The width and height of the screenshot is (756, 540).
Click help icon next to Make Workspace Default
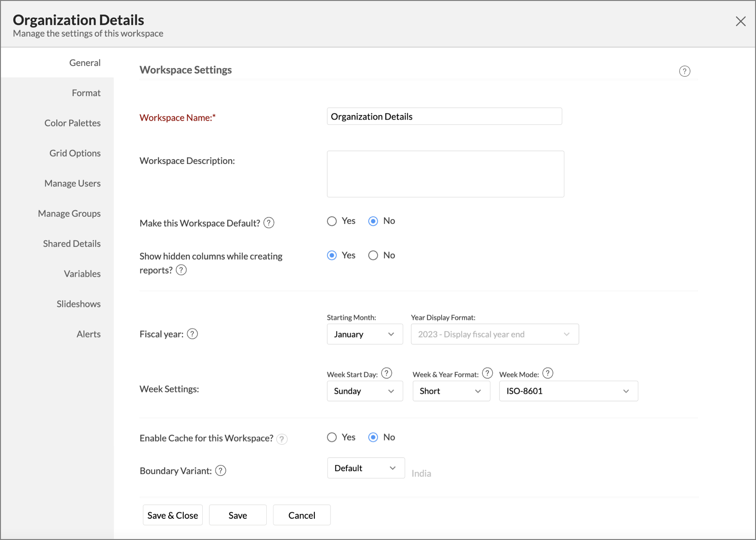tap(269, 223)
